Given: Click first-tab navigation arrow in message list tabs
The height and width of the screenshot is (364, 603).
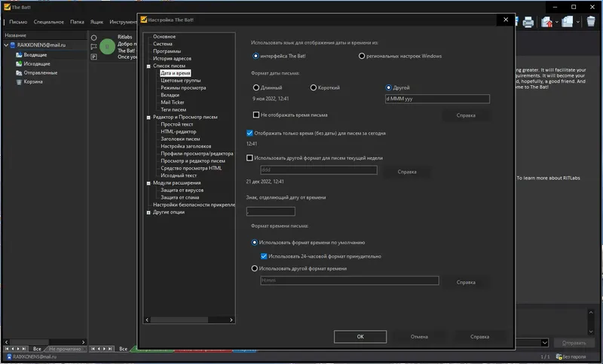Looking at the screenshot, I should tap(93, 349).
